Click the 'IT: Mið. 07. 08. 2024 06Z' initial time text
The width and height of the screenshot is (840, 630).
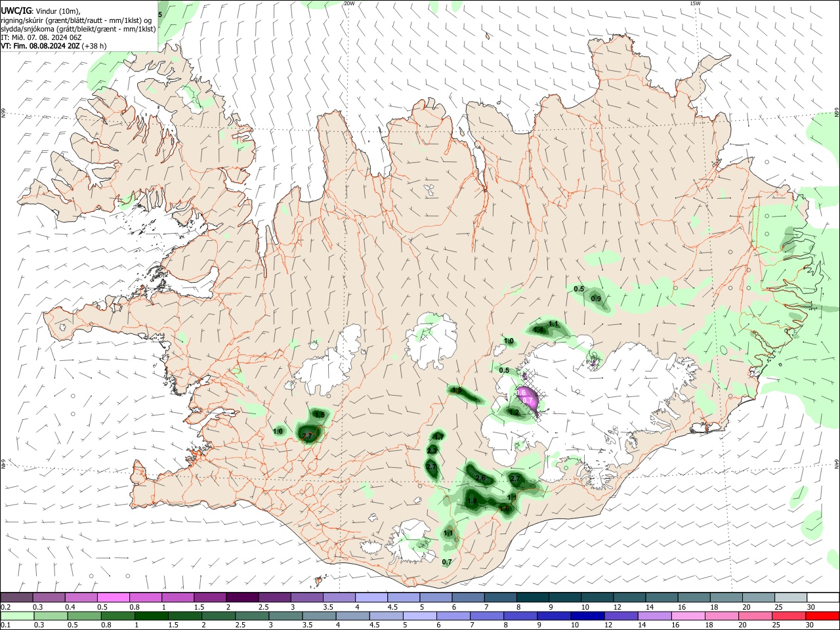(41, 37)
